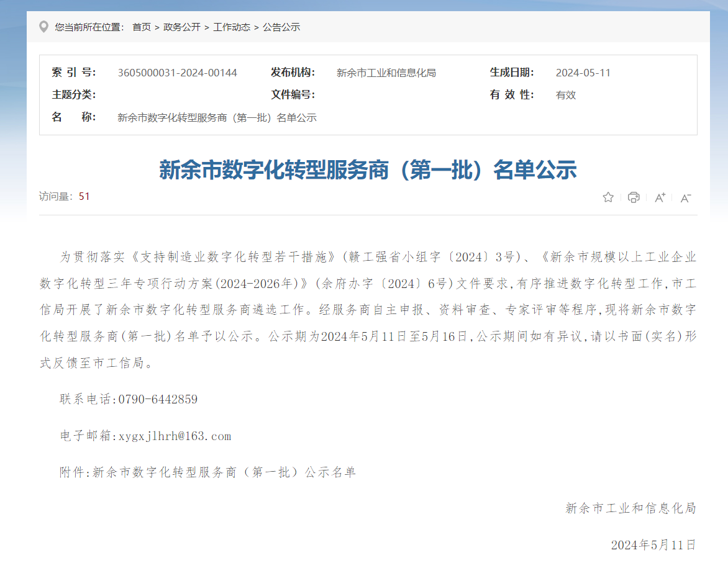Click the 索引号 label
This screenshot has height=576, width=728.
coord(74,73)
